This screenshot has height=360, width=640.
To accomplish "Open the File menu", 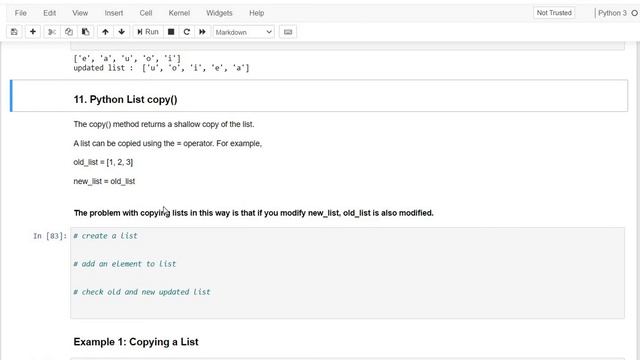I will [x=20, y=13].
